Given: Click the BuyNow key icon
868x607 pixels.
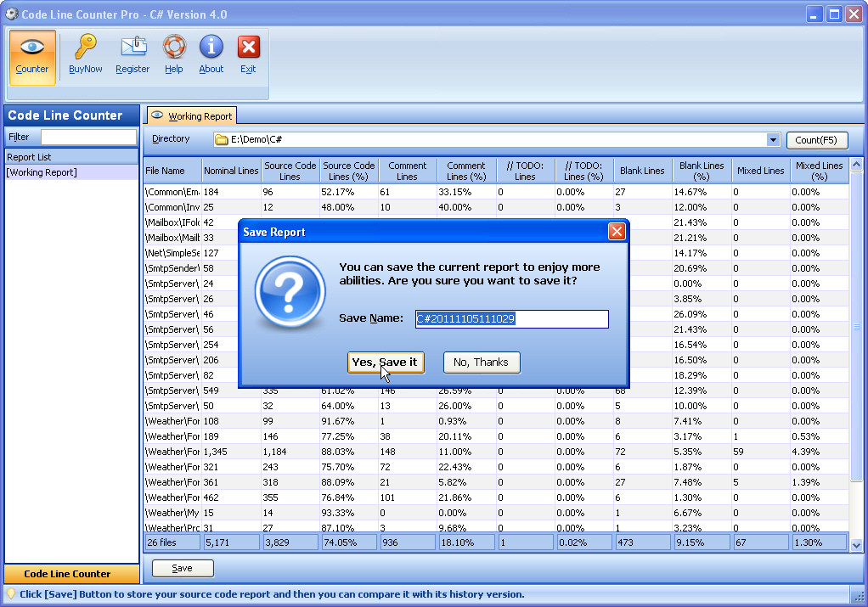Looking at the screenshot, I should click(x=85, y=55).
